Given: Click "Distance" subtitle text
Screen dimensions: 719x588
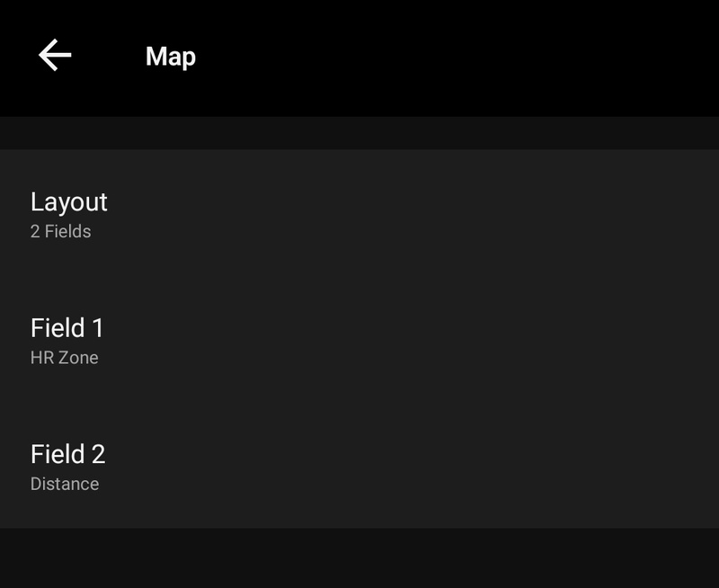Looking at the screenshot, I should coord(65,484).
